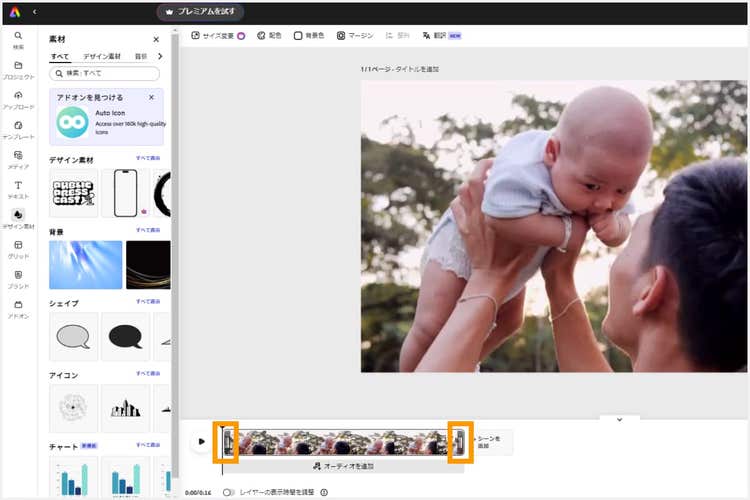Go back using the top-left arrow
The height and width of the screenshot is (500, 750).
click(34, 12)
